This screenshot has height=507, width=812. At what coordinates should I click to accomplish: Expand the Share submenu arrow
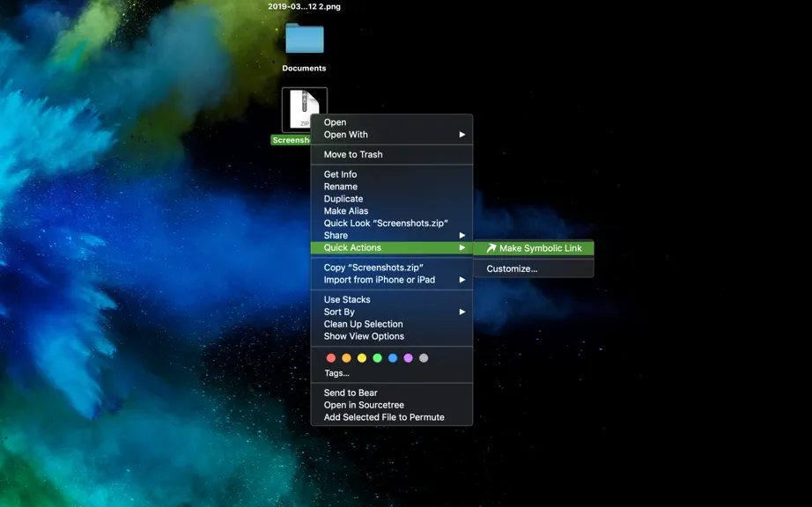point(462,235)
